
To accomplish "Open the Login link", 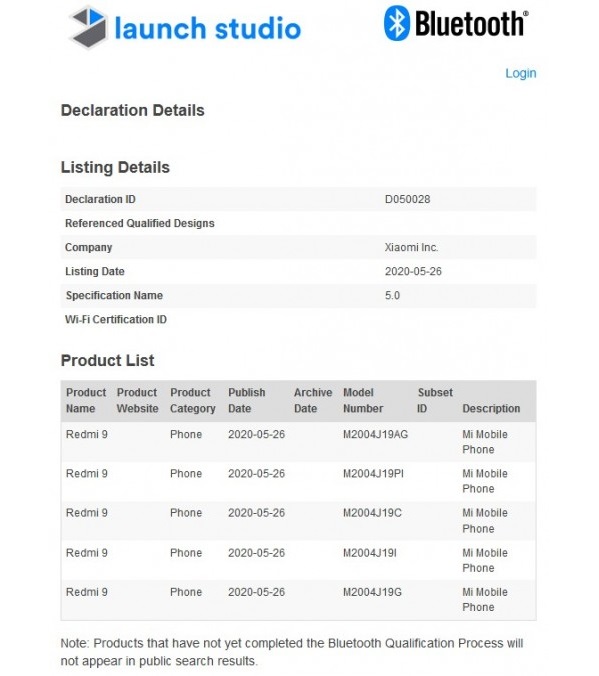I will point(521,73).
